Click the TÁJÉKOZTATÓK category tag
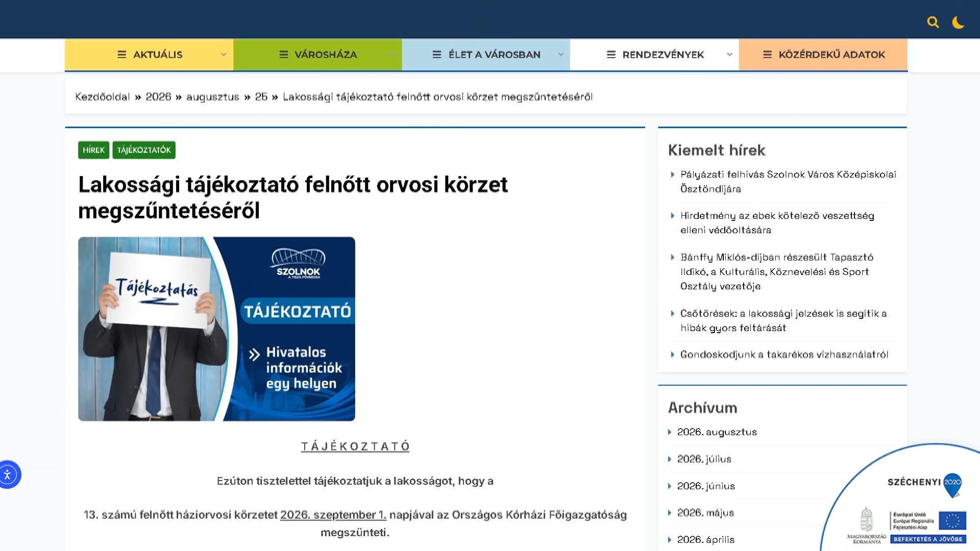The image size is (980, 551). (x=144, y=150)
